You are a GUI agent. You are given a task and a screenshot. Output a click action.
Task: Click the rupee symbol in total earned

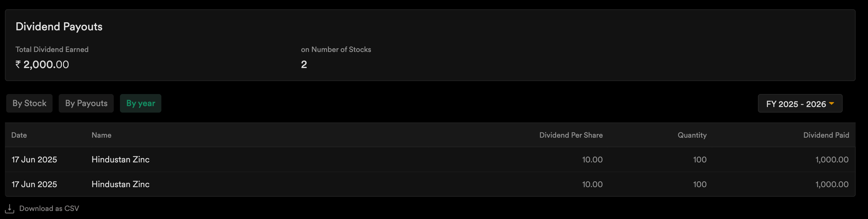pyautogui.click(x=18, y=64)
